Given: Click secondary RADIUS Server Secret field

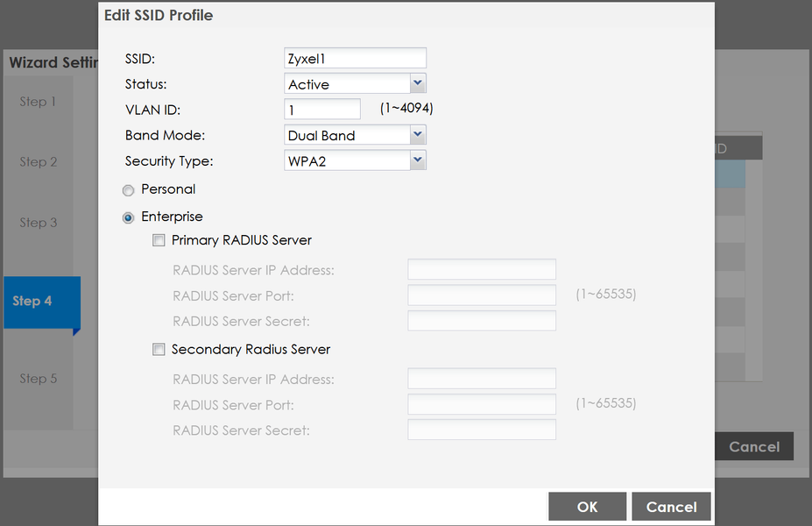Looking at the screenshot, I should (482, 430).
